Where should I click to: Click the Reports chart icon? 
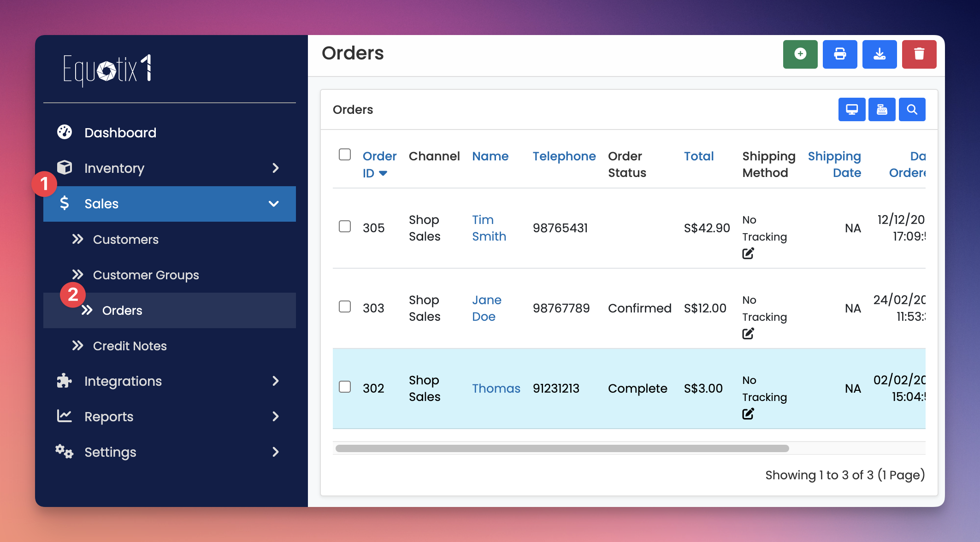click(65, 416)
